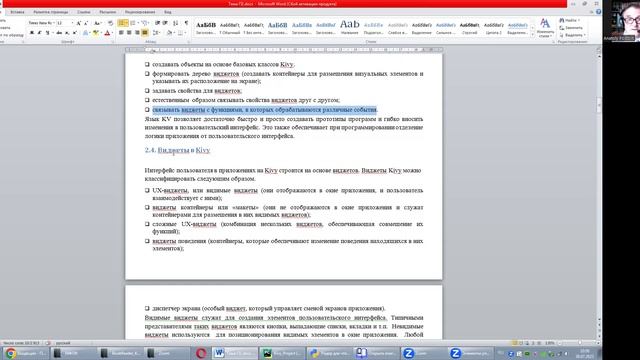This screenshot has width=640, height=360.
Task: Toggle underline formatting
Action: coord(48,33)
